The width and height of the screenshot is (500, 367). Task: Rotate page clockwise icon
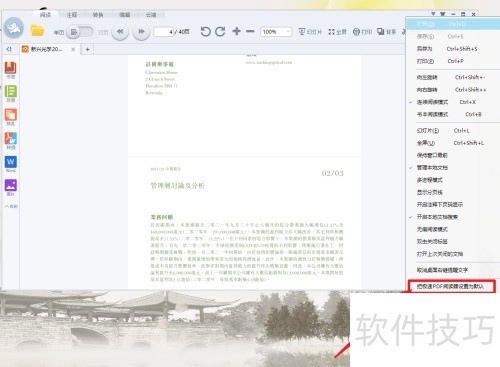tap(220, 32)
